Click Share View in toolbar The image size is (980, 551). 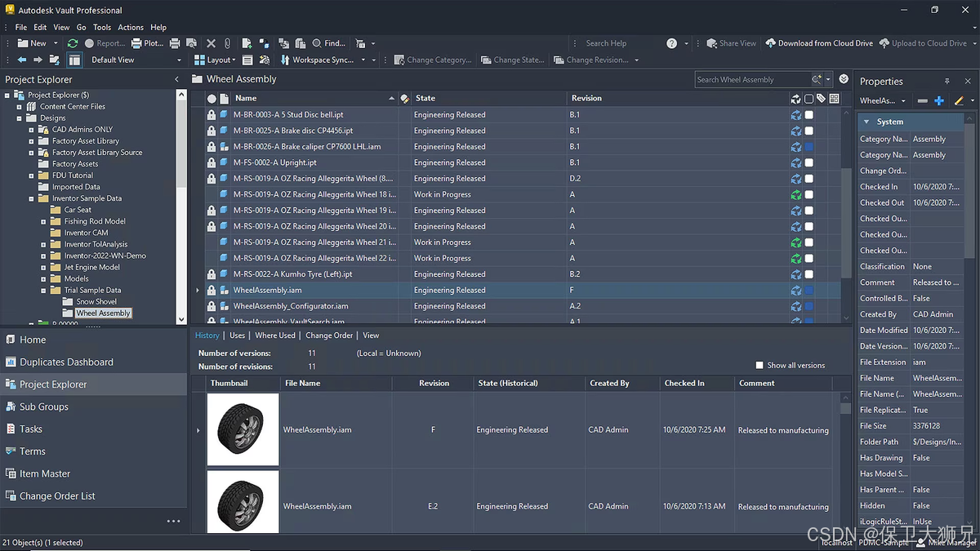[x=732, y=43]
